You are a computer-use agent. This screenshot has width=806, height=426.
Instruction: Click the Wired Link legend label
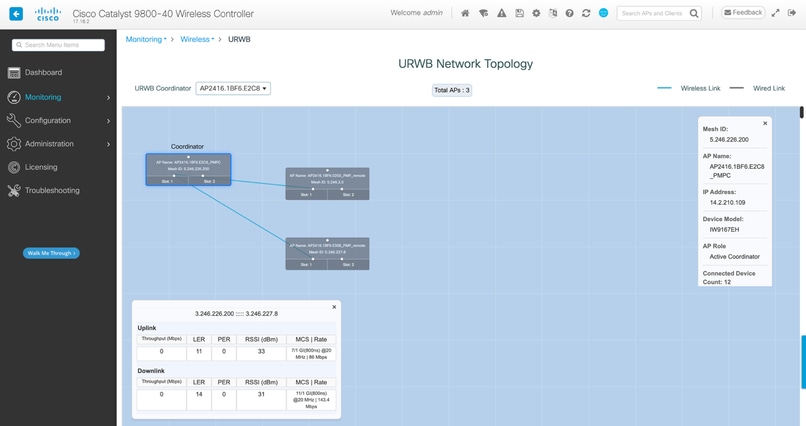(x=768, y=88)
